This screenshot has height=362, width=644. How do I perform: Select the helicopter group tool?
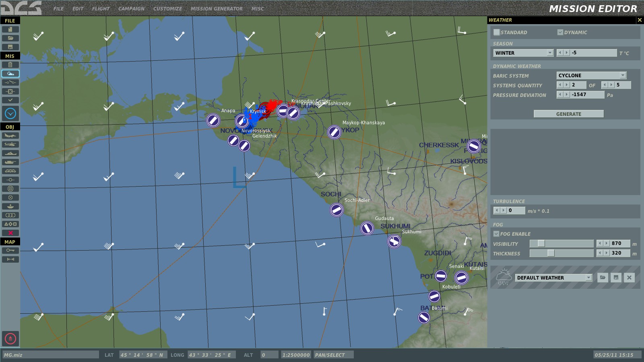coord(10,144)
